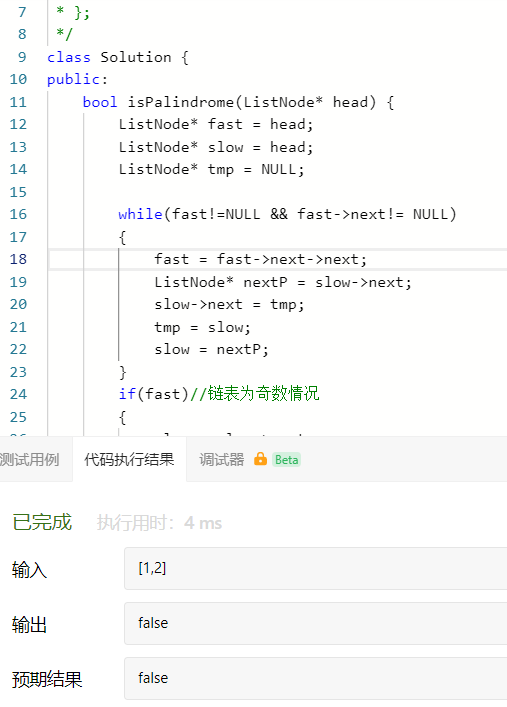Click the 输出 label

click(x=29, y=624)
